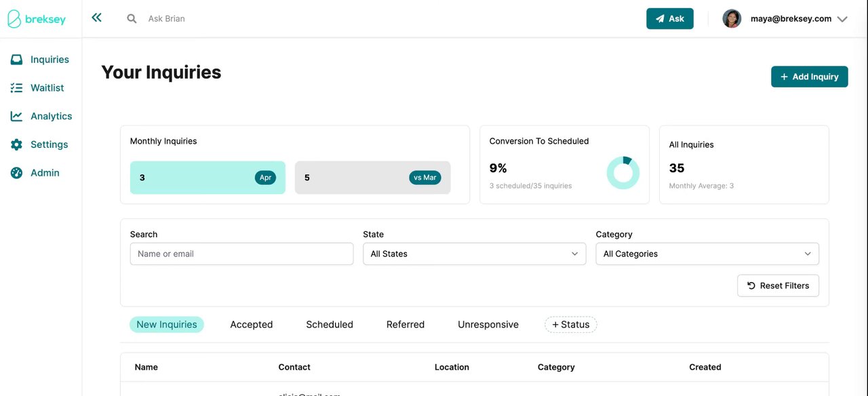Collapse the sidebar with double-chevron icon
The height and width of the screenshot is (396, 868).
click(x=97, y=18)
